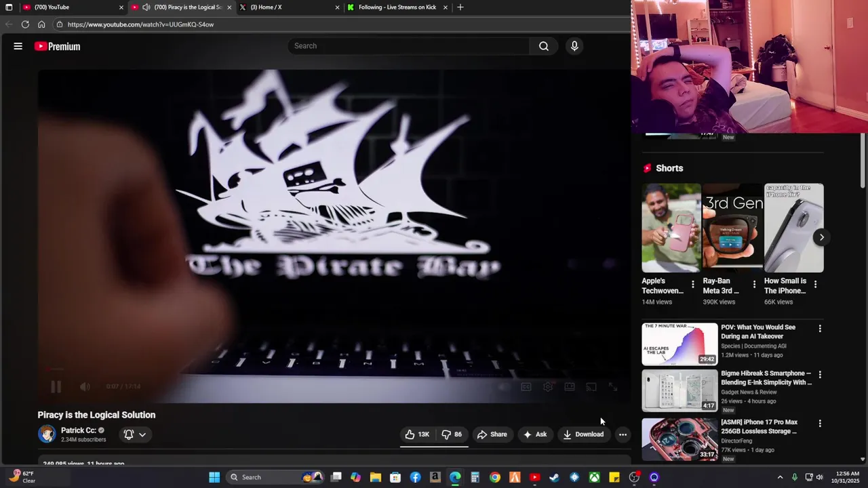This screenshot has width=868, height=488.
Task: Open menu for the ASMR iPhone 17 video
Action: pos(820,424)
